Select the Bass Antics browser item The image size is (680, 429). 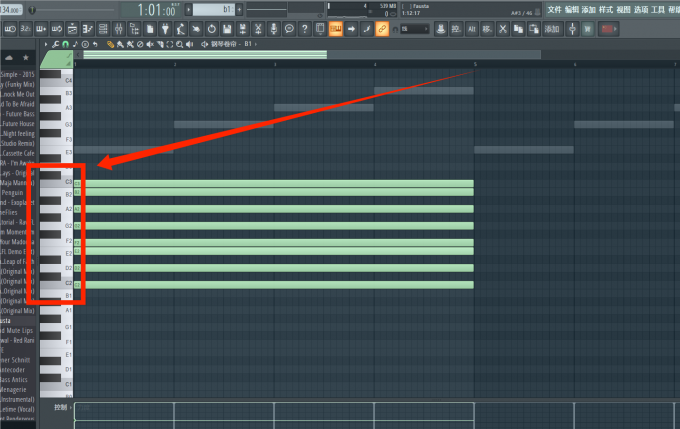(x=15, y=380)
